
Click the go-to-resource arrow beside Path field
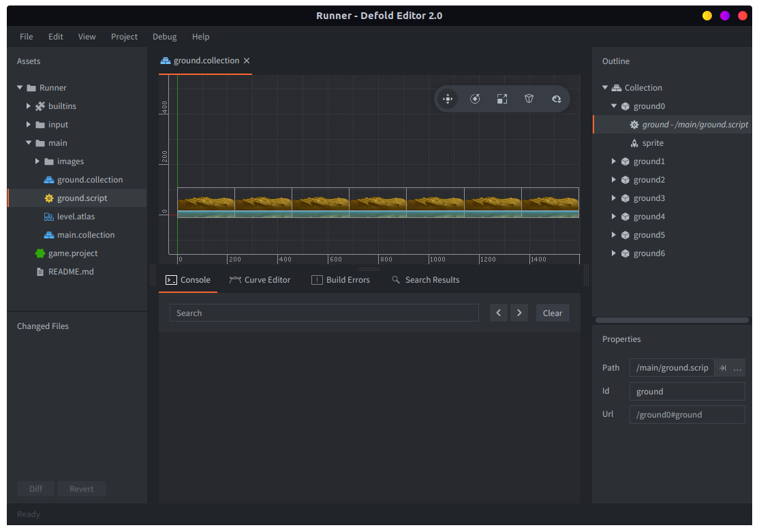[723, 368]
